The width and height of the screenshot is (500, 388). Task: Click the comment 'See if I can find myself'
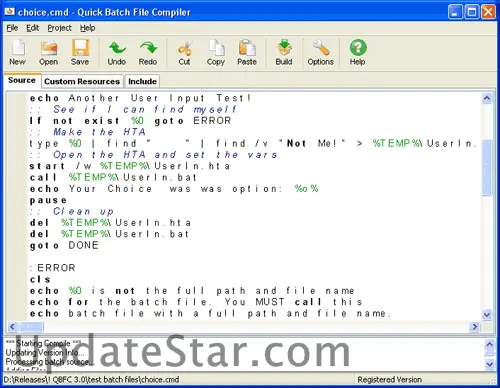(x=133, y=110)
